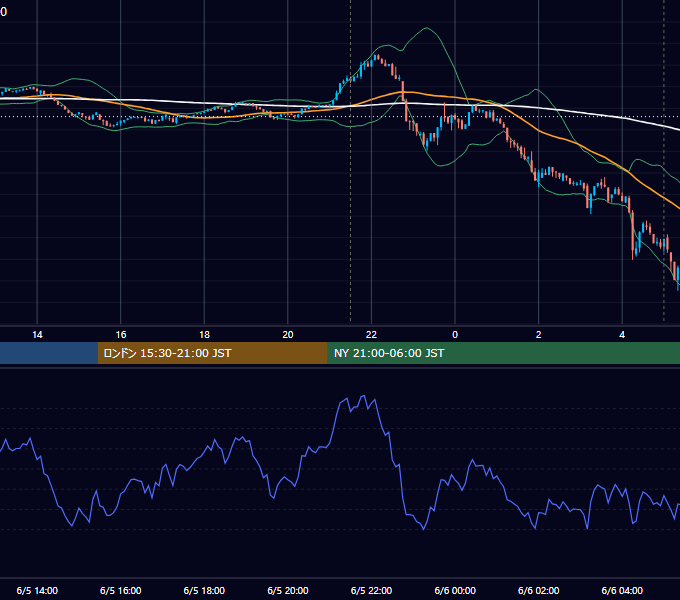
Task: Click the 6/5 18:00 time label
Action: [x=204, y=590]
